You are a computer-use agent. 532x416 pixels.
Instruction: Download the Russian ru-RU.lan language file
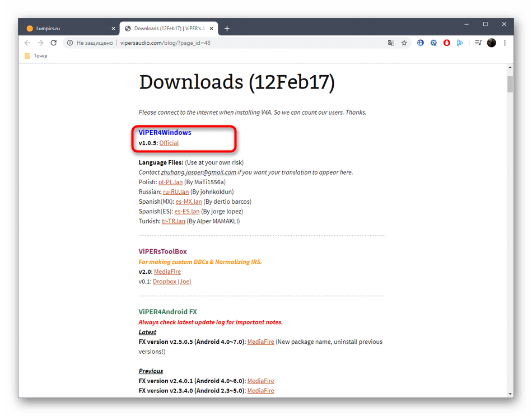coord(175,191)
